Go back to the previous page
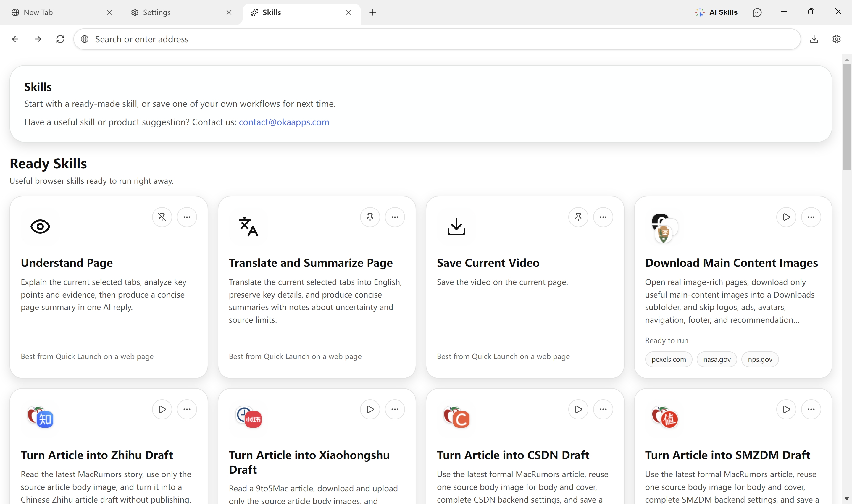Viewport: 852px width, 504px height. point(15,39)
